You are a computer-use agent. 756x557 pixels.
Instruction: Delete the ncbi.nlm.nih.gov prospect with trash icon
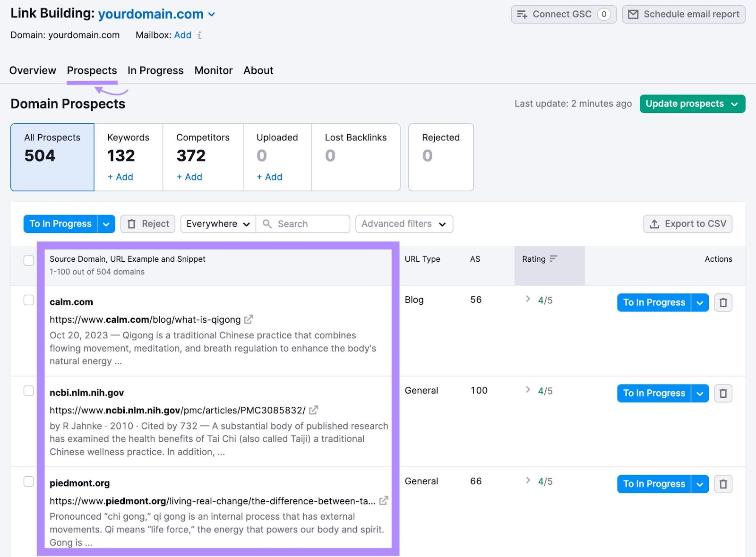[723, 393]
